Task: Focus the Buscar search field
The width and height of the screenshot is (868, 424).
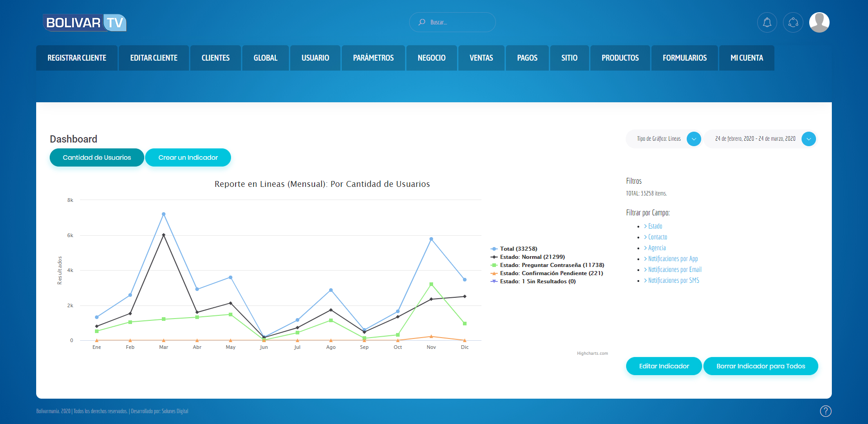Action: tap(452, 22)
